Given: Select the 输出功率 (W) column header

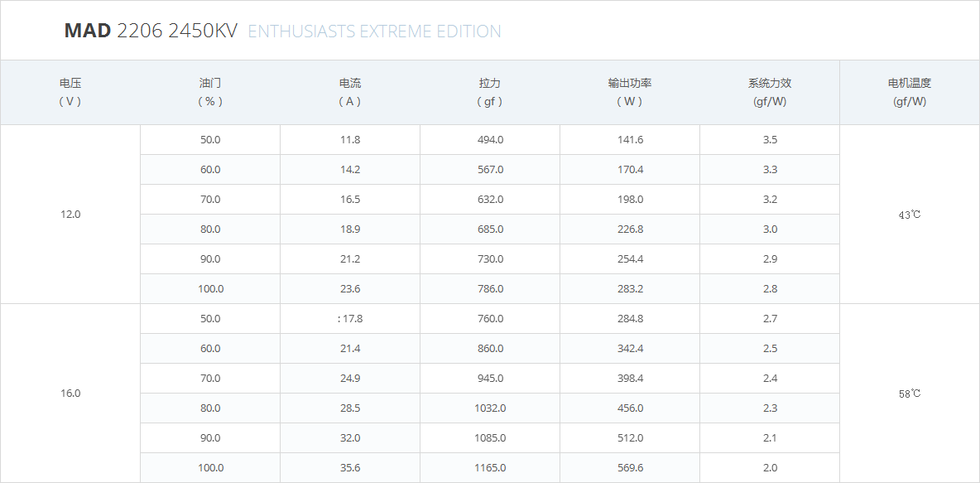Looking at the screenshot, I should pyautogui.click(x=630, y=92).
